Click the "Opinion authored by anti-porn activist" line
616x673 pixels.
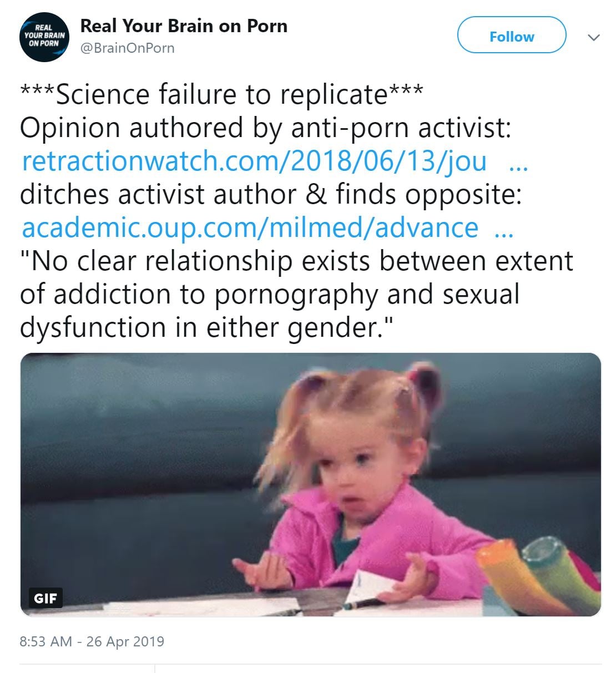[x=265, y=128]
